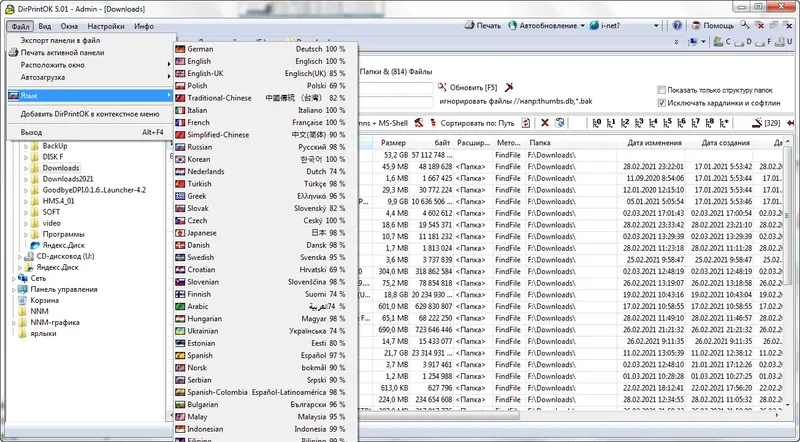Expand the CD-дисковод (U:) node
The image size is (800, 442).
point(20,257)
